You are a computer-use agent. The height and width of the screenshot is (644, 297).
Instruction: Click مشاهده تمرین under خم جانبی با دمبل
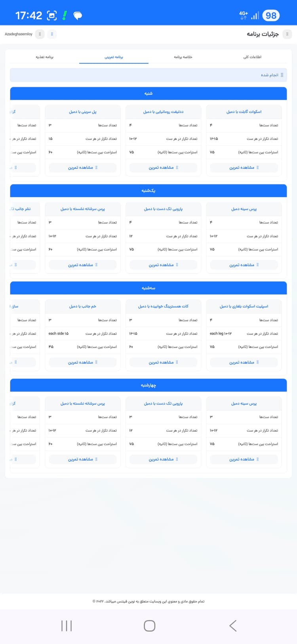[x=83, y=362]
